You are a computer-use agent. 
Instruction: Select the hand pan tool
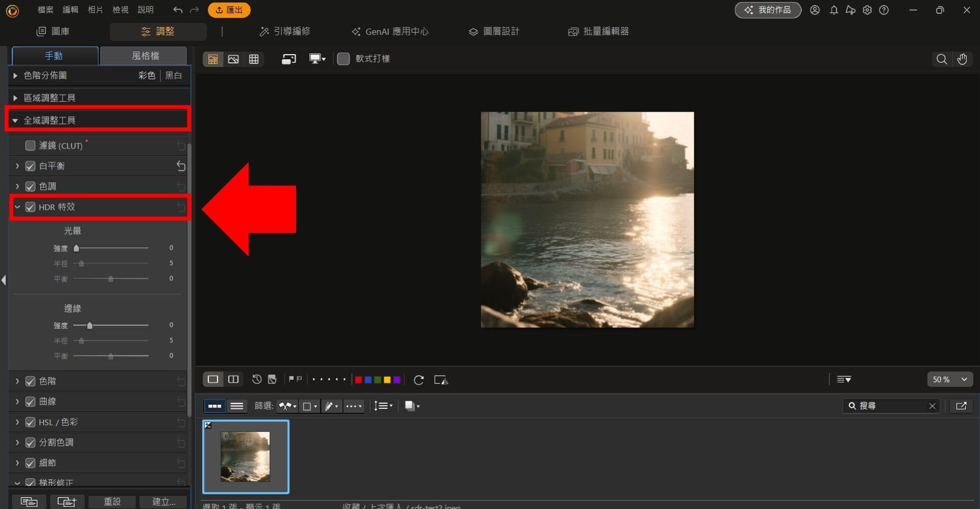962,59
